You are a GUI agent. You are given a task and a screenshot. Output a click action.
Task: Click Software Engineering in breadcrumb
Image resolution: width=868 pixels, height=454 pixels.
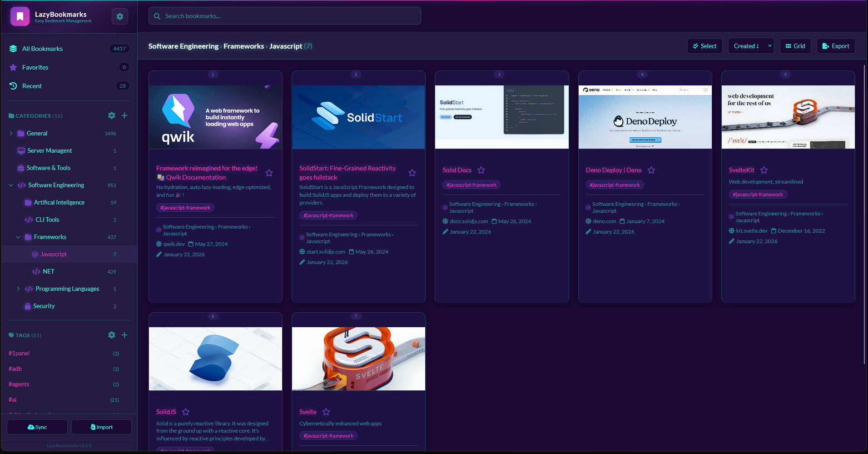pyautogui.click(x=184, y=46)
